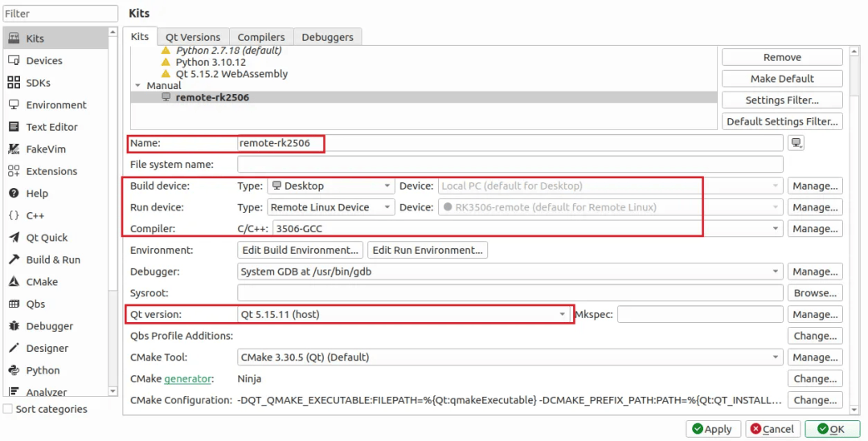Open the Debugger selection dropdown
The image size is (868, 441).
tap(510, 272)
